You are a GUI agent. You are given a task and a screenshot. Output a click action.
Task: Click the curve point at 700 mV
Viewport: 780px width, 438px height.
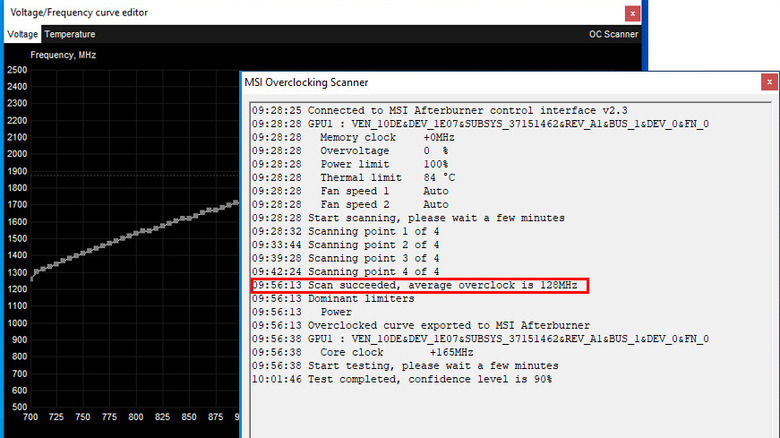(31, 279)
